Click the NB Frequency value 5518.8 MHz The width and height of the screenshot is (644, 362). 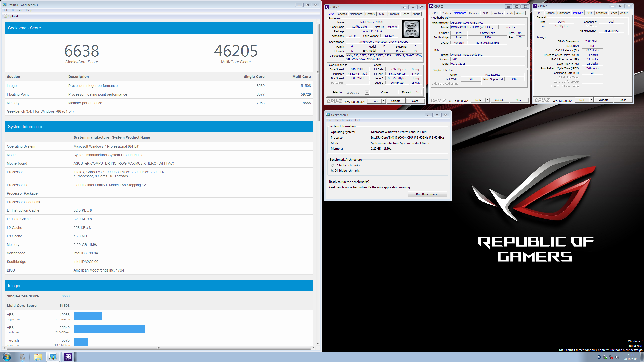coord(611,31)
